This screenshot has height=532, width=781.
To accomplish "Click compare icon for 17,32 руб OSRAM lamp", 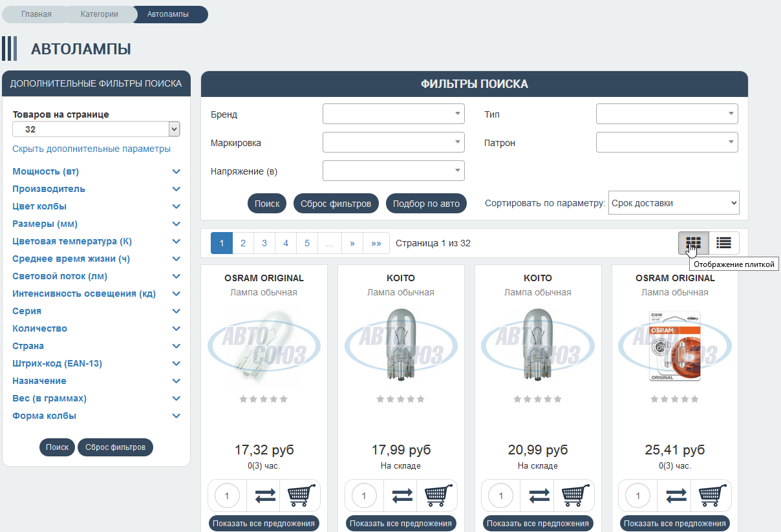I will coord(264,496).
